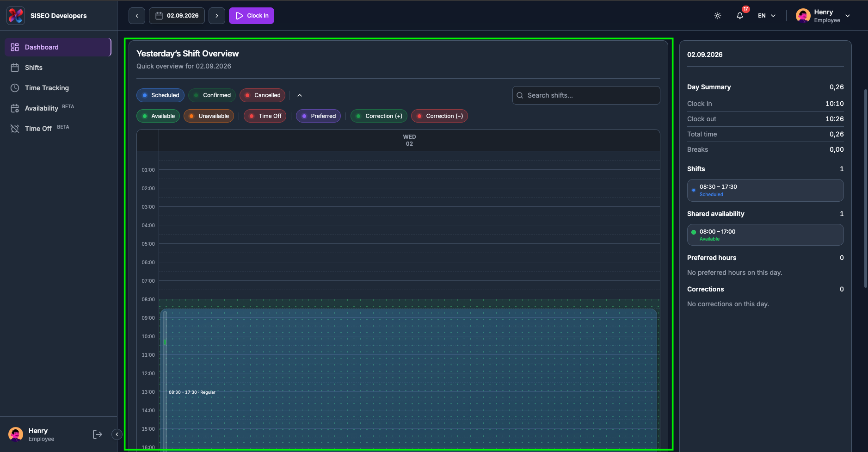The height and width of the screenshot is (452, 868).
Task: Open the 08:00 – 17:00 Available card
Action: click(x=765, y=235)
